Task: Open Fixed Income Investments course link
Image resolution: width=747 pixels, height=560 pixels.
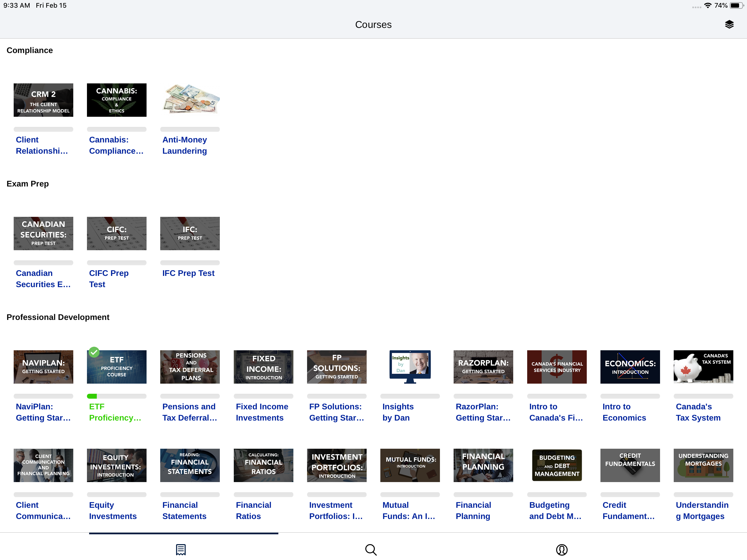Action: tap(262, 412)
